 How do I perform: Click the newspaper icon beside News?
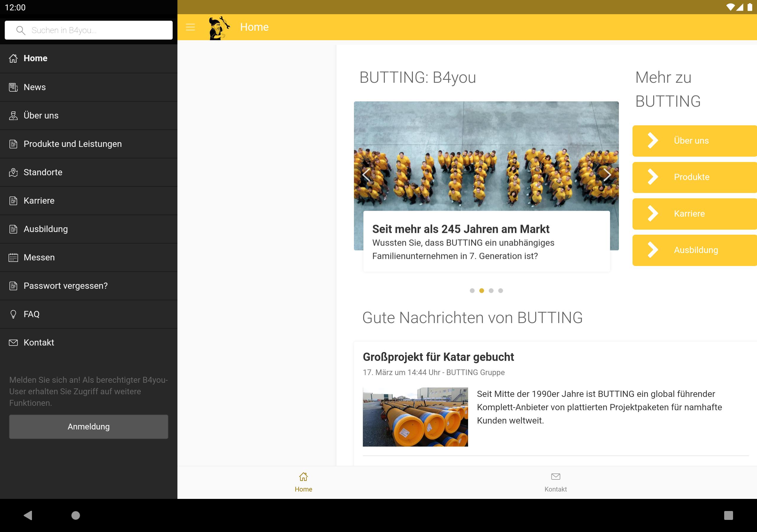click(x=13, y=87)
